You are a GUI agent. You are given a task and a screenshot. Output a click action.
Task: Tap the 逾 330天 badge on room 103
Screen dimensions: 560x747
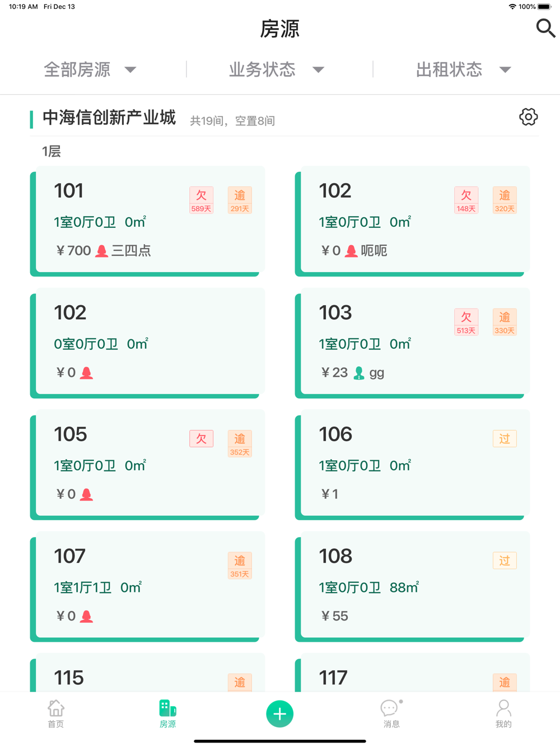505,322
